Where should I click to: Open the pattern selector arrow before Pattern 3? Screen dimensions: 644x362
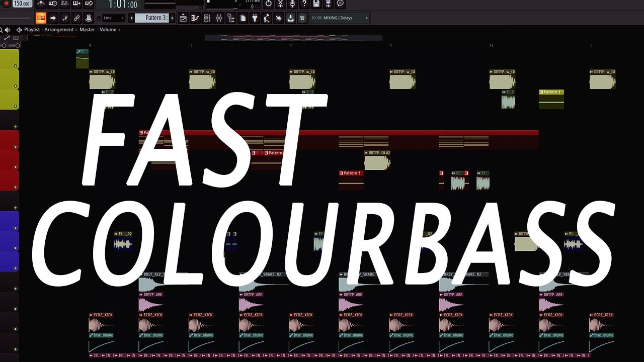132,18
